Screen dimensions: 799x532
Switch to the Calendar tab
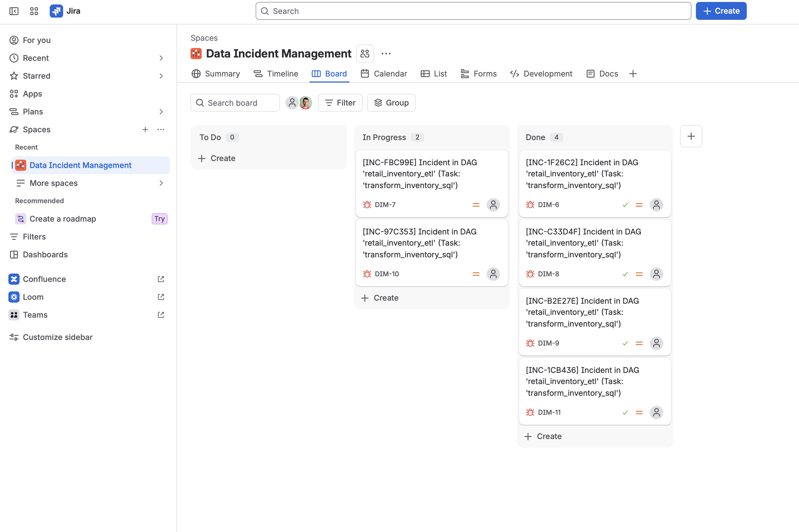pos(384,74)
